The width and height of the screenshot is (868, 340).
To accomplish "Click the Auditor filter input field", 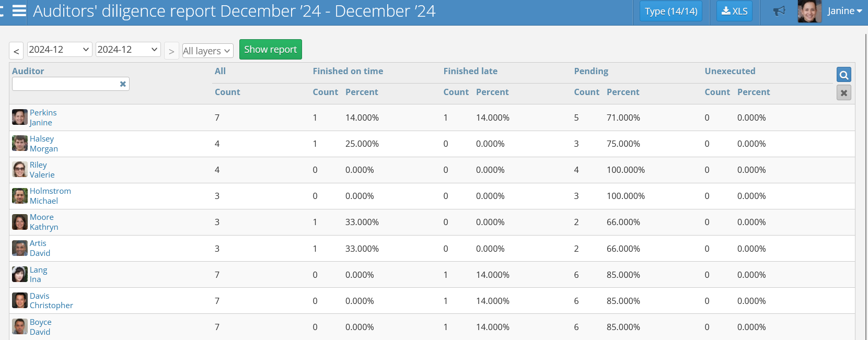I will 65,84.
